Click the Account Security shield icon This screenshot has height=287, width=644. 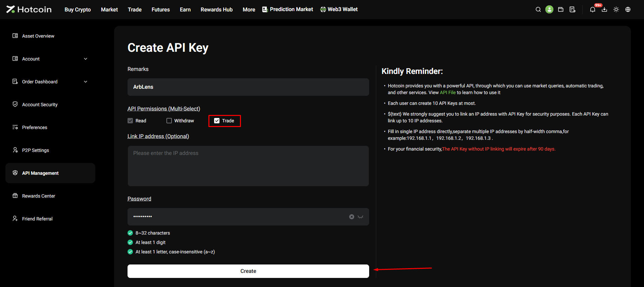(15, 104)
